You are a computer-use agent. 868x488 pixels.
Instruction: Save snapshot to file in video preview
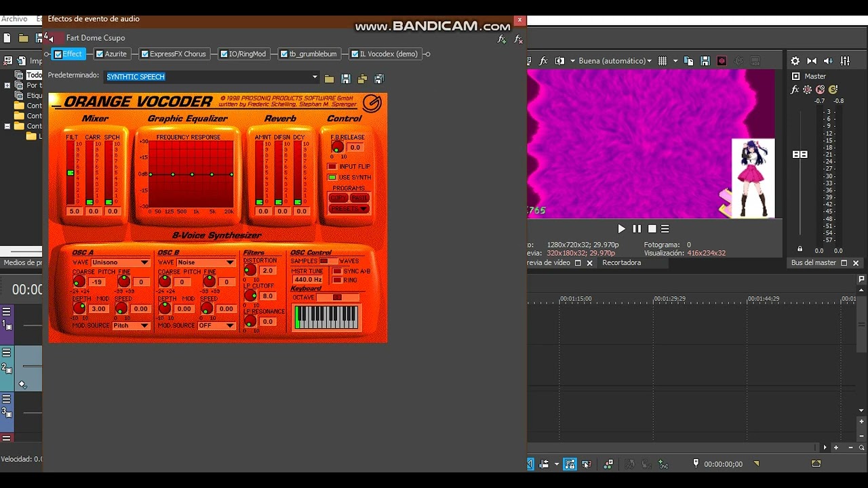click(x=705, y=61)
